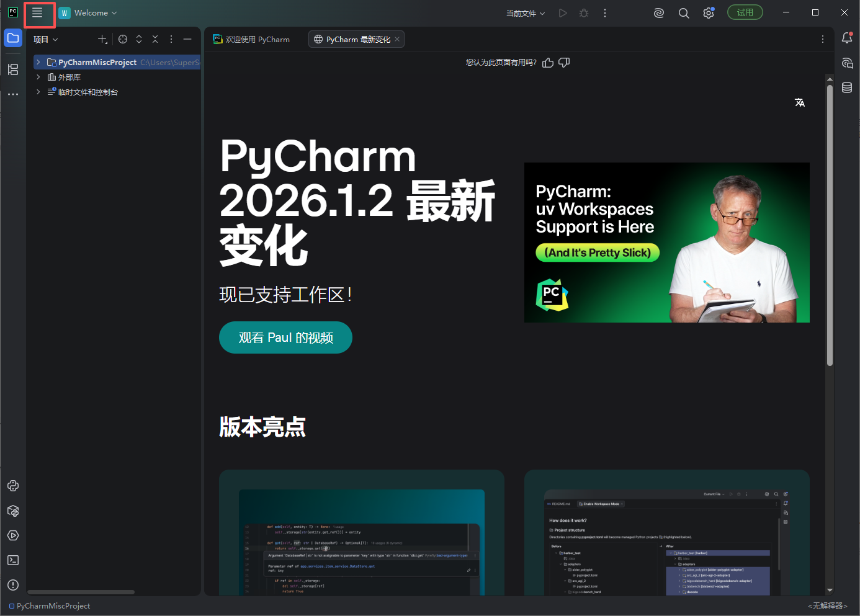The height and width of the screenshot is (616, 860).
Task: Open the Enable Workspace Mode screenshot card
Action: [x=667, y=533]
